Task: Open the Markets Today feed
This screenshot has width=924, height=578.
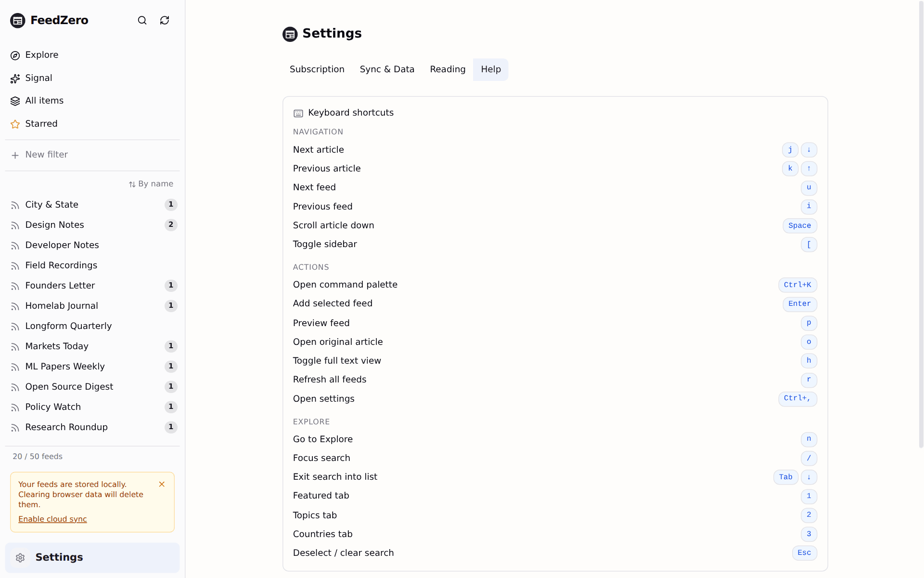Action: coord(92,346)
